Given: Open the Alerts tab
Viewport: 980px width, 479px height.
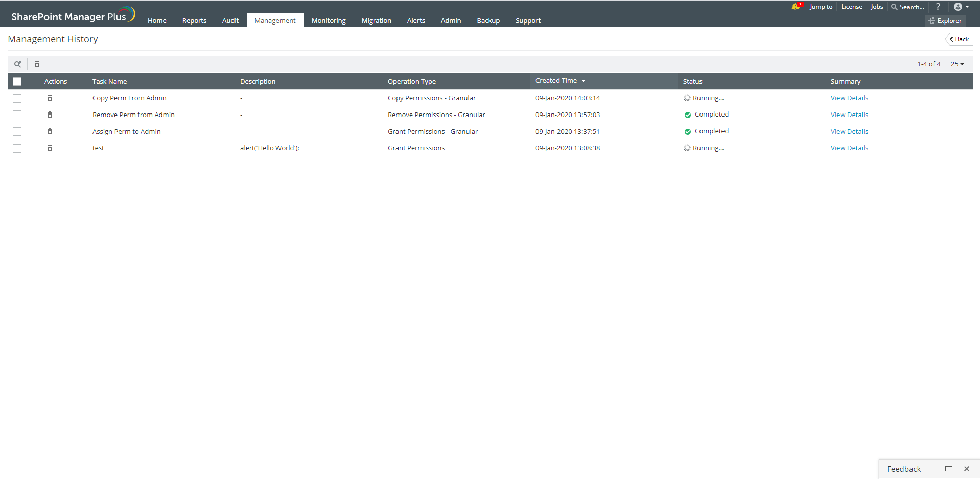Looking at the screenshot, I should coord(416,20).
